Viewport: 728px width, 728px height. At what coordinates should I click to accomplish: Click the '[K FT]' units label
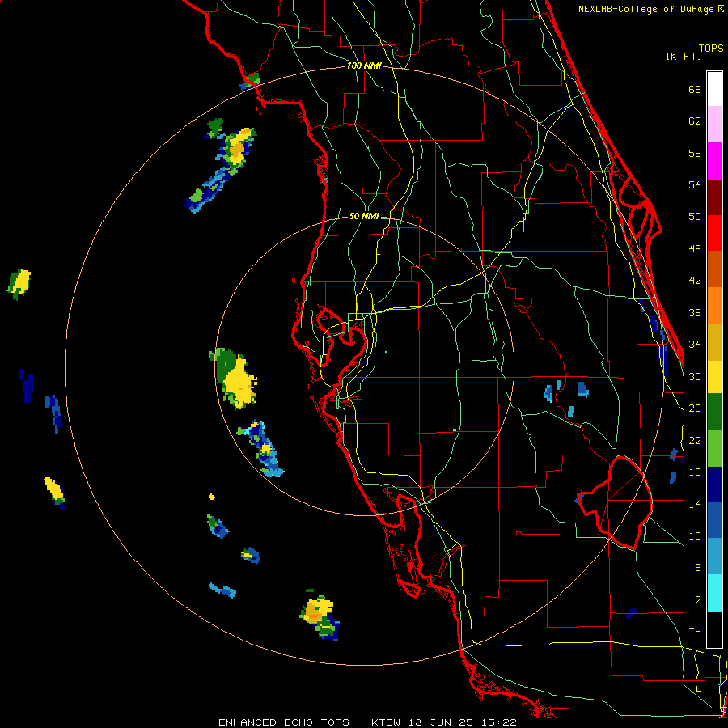[684, 56]
